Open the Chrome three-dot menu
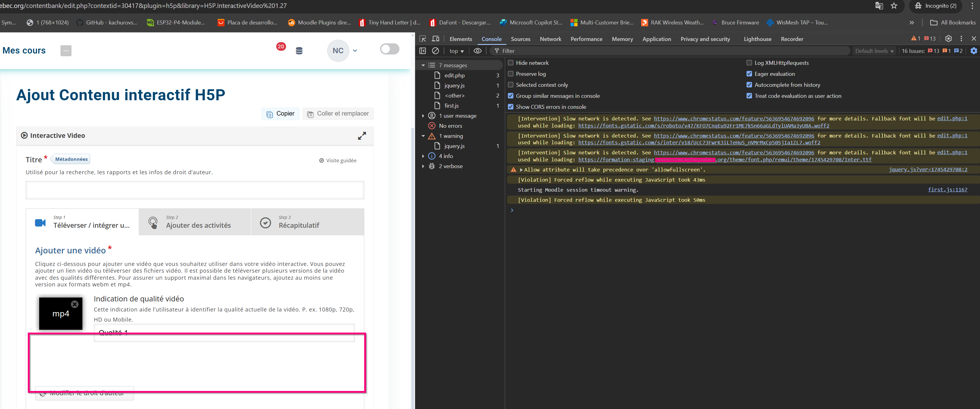980x409 pixels. coord(972,6)
